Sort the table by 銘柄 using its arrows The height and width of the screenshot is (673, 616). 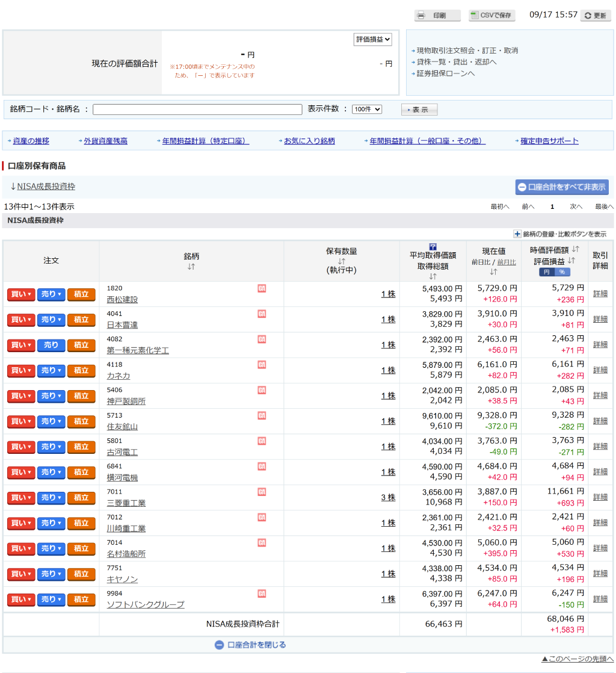click(x=191, y=267)
